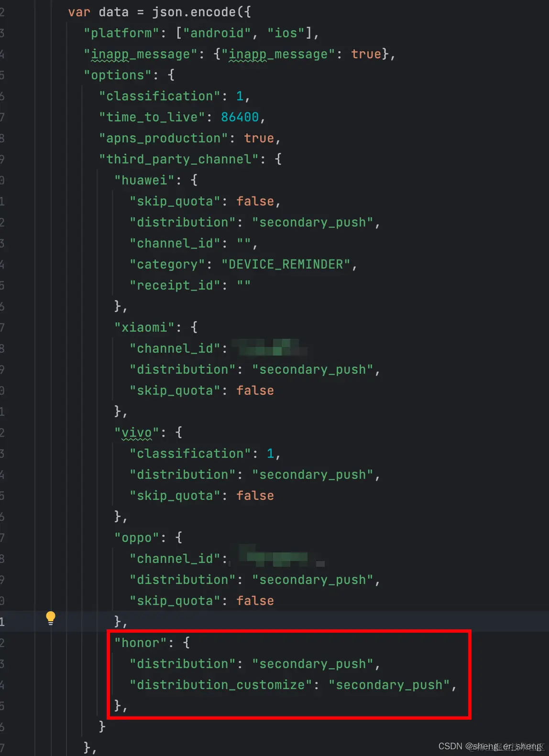Image resolution: width=549 pixels, height=756 pixels.
Task: Click the "vivo" key
Action: tap(137, 432)
